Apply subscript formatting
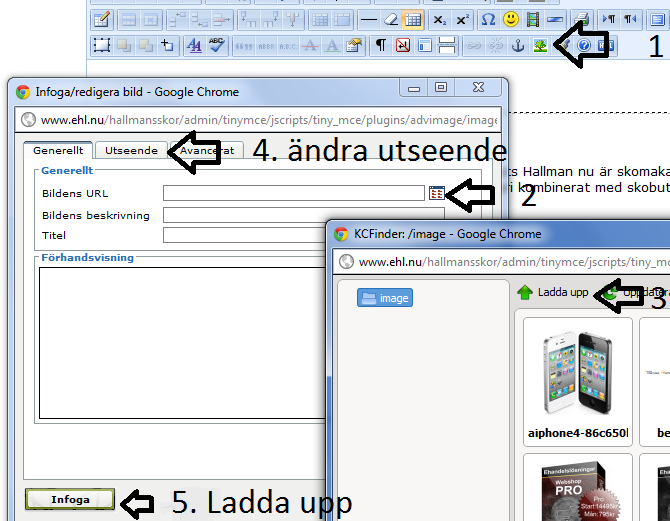This screenshot has width=670, height=521. pos(440,20)
